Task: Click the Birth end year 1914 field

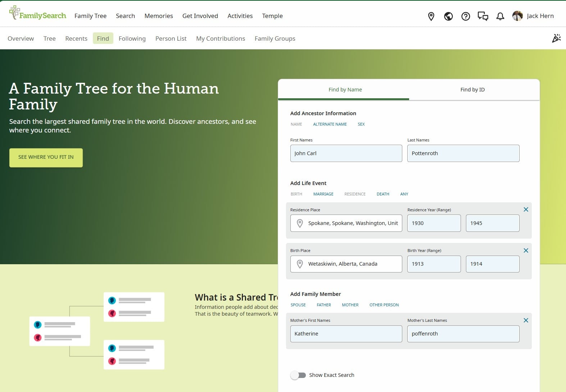Action: [493, 264]
